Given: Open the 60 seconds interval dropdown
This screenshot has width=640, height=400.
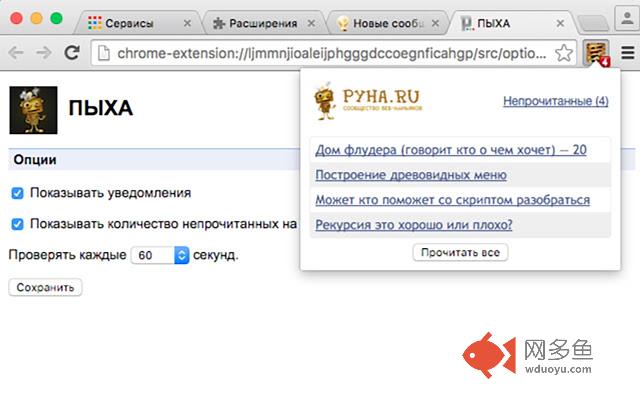Looking at the screenshot, I should (160, 255).
